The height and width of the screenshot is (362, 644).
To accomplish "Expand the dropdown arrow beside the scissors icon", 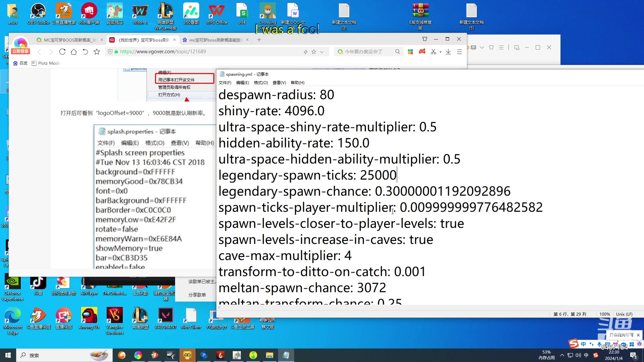I will point(440,52).
